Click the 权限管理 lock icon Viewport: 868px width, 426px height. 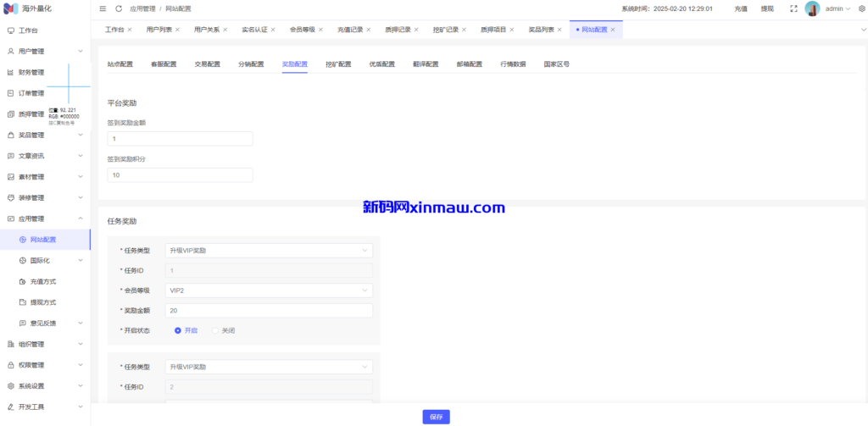(x=10, y=365)
